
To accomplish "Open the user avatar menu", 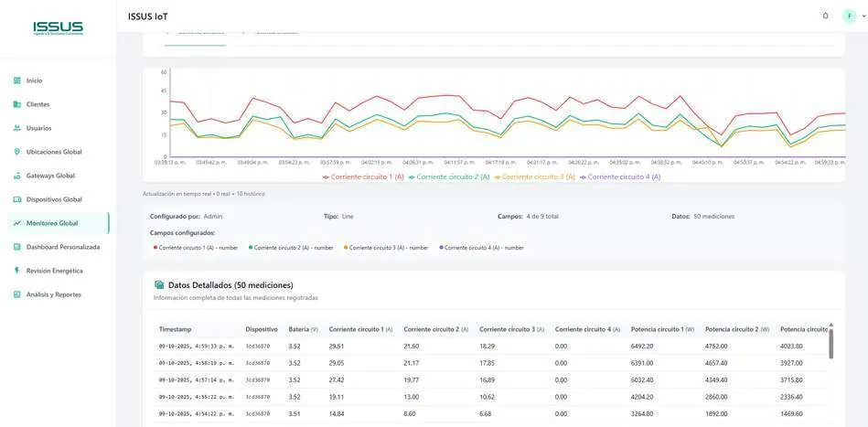I will pyautogui.click(x=849, y=16).
